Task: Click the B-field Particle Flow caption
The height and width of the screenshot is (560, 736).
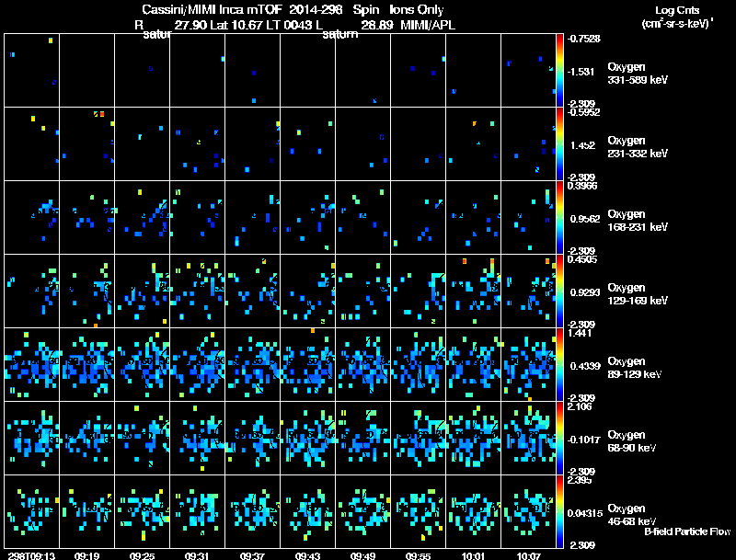Action: [x=686, y=531]
